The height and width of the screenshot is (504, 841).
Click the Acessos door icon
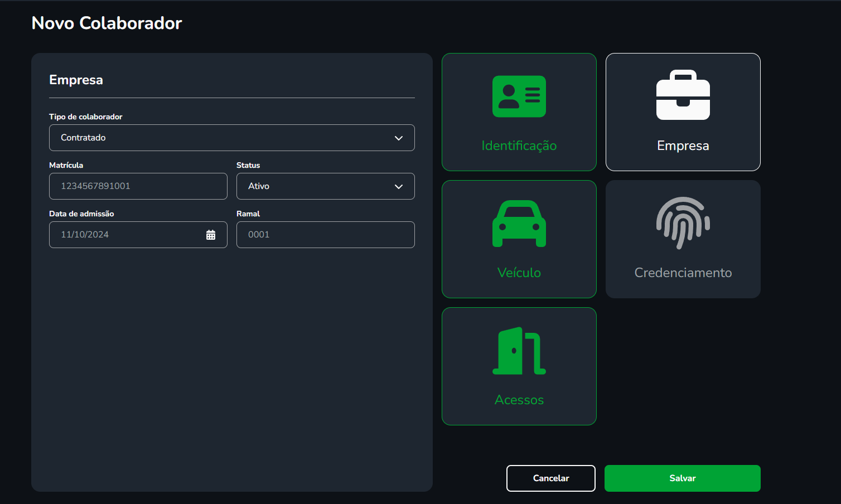(519, 351)
